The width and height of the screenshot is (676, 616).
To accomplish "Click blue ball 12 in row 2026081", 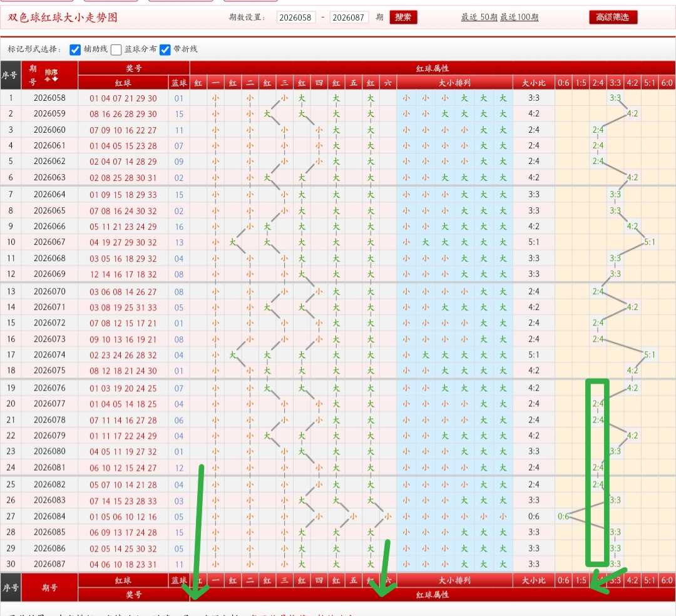I will (179, 468).
